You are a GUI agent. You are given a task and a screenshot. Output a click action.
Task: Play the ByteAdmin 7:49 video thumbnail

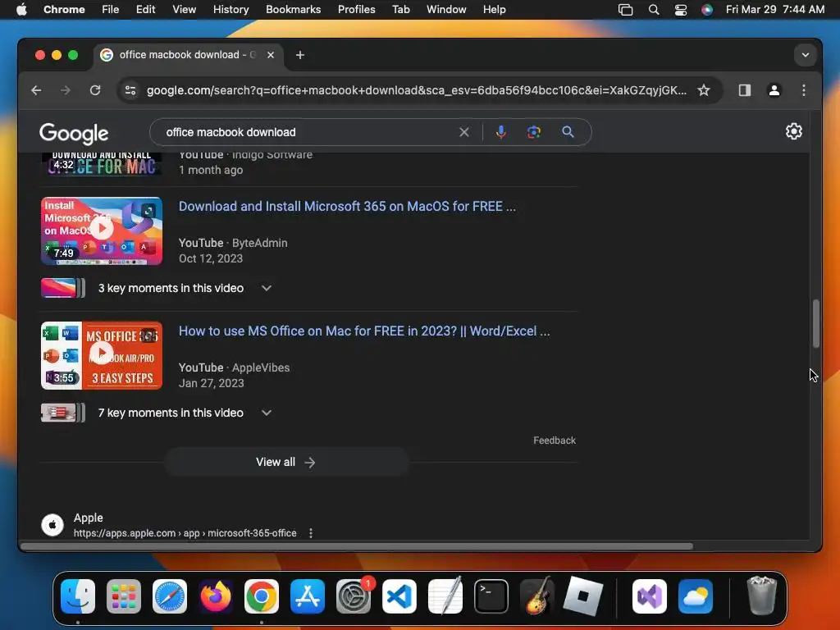coord(102,231)
